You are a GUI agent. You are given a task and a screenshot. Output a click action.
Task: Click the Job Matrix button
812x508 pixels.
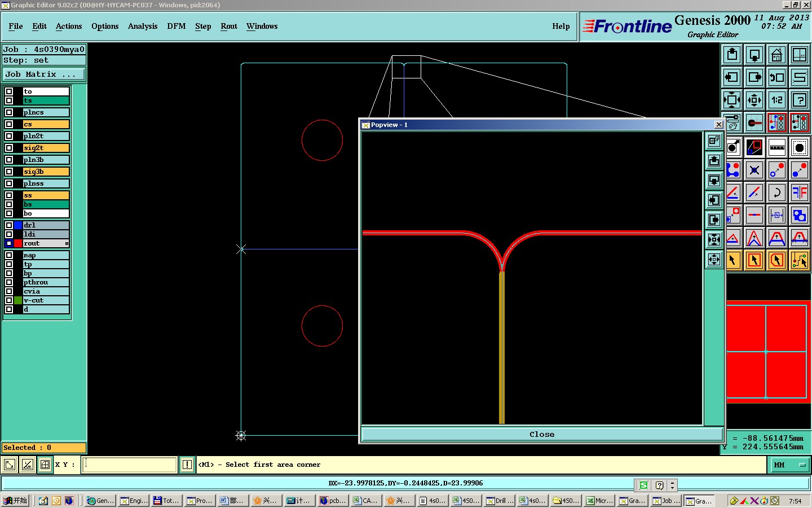click(44, 75)
